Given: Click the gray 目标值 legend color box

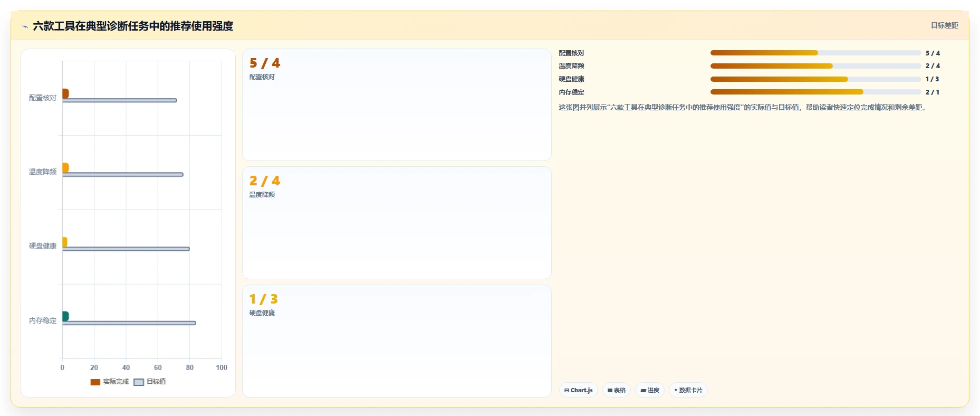Looking at the screenshot, I should 139,382.
